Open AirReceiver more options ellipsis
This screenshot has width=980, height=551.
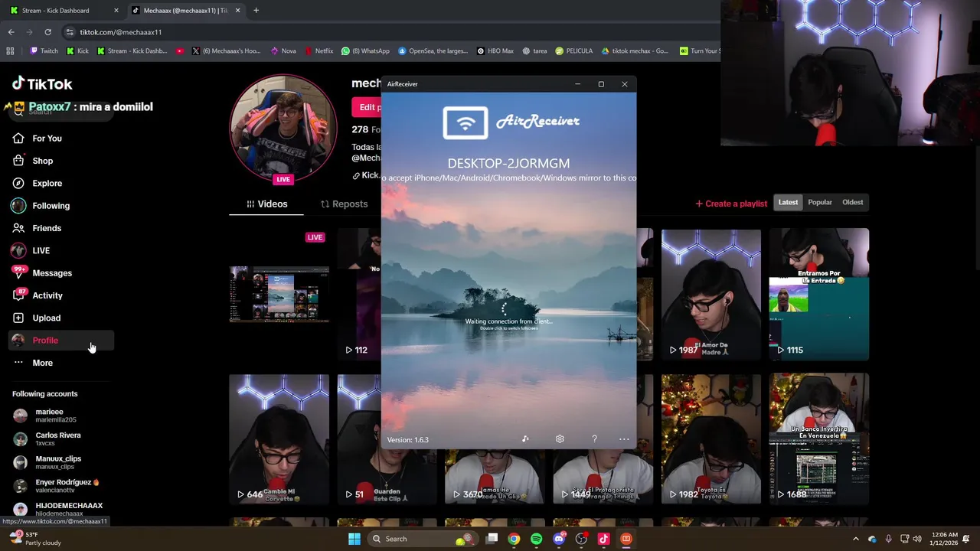click(x=624, y=439)
